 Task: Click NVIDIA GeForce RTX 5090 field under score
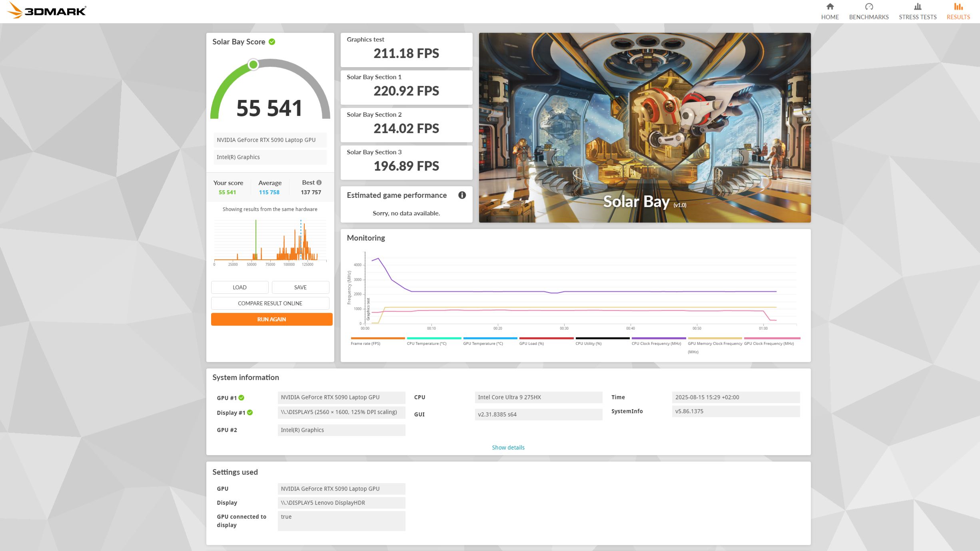pos(270,140)
